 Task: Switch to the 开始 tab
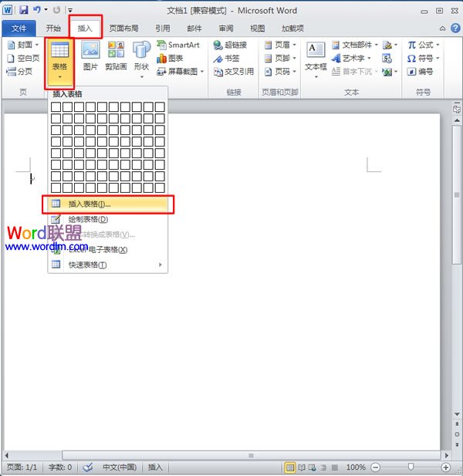pyautogui.click(x=53, y=29)
